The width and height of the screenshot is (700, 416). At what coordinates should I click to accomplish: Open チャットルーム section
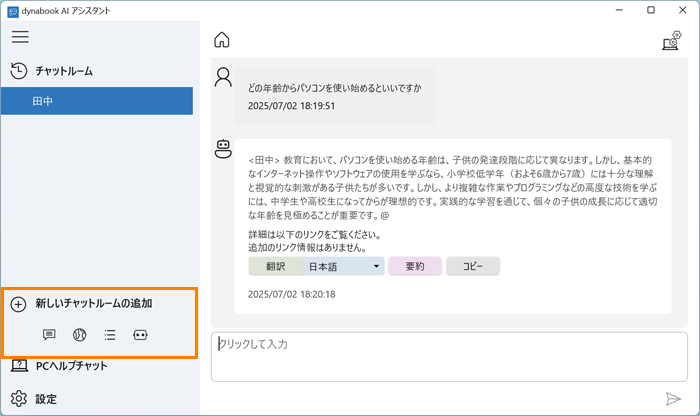coord(64,71)
